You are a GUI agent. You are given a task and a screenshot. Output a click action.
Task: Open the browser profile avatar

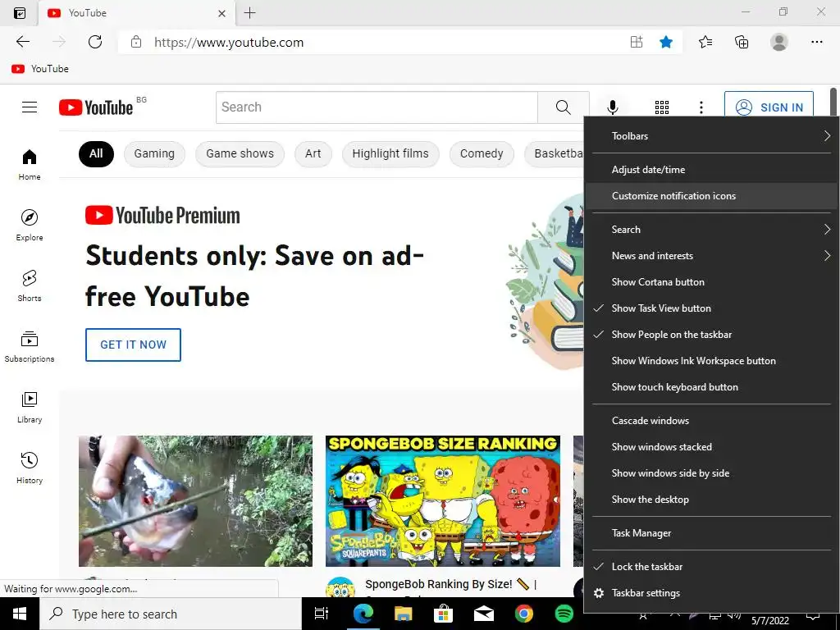coord(779,42)
